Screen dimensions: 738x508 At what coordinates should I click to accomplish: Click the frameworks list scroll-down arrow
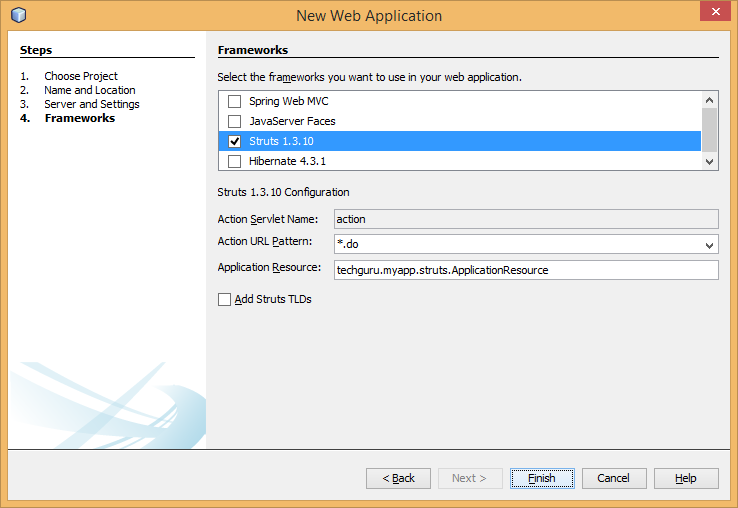[709, 161]
